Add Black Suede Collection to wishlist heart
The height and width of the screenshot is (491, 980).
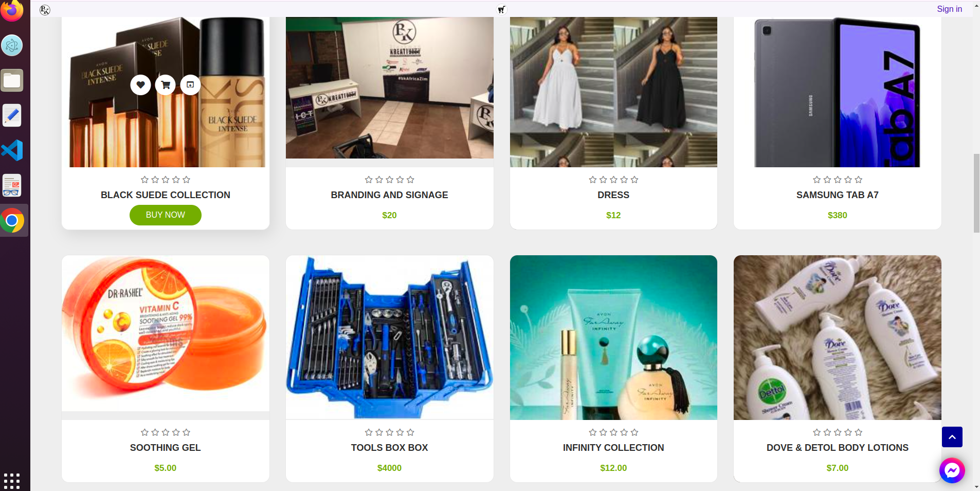(140, 85)
